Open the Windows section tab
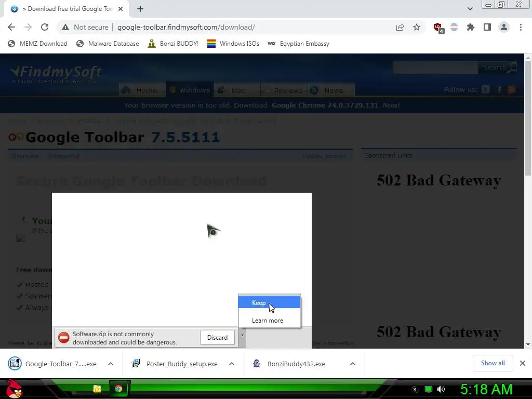Viewport: 532px width, 399px height. 190,90
